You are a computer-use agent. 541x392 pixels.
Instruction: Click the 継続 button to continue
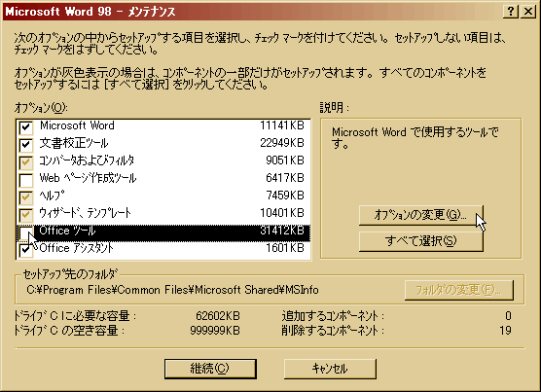pos(210,369)
